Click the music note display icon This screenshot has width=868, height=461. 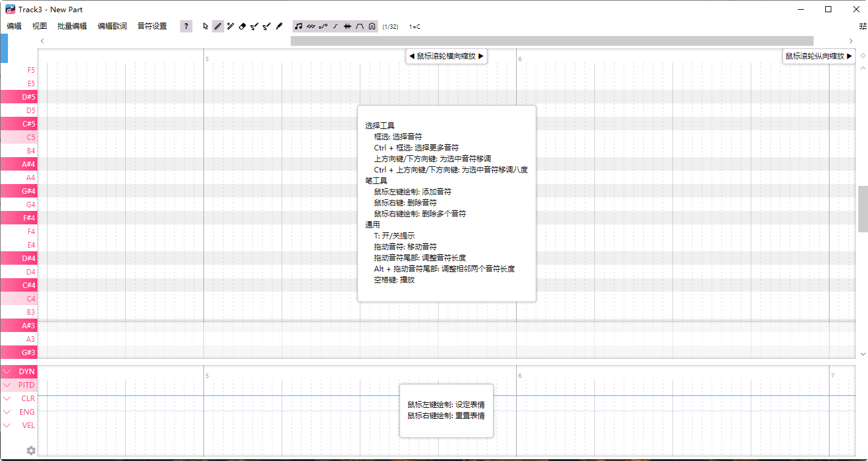click(298, 26)
